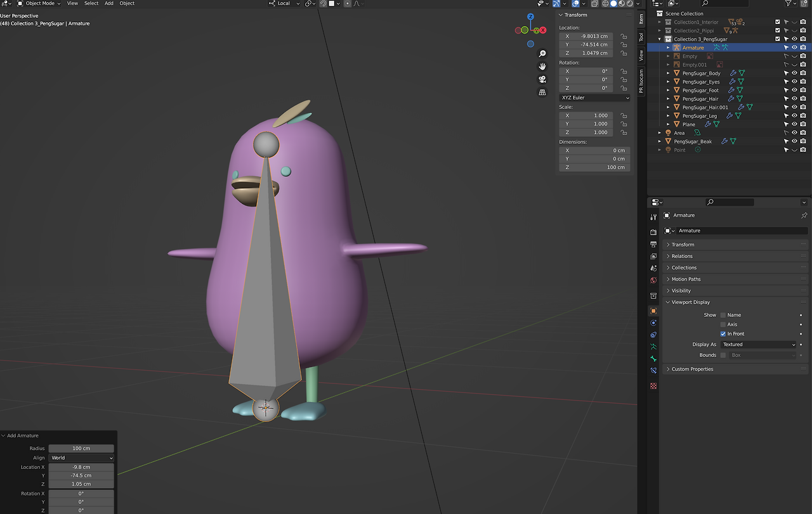
Task: Open the Render properties tab icon
Action: click(x=653, y=232)
